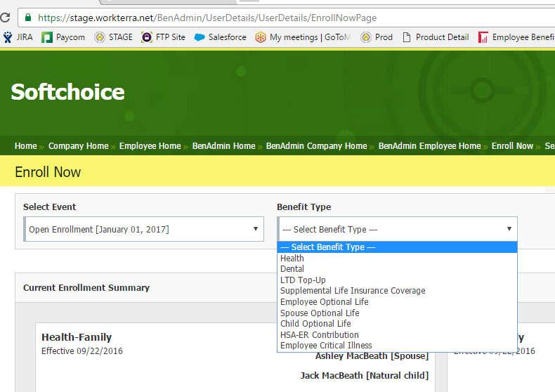The height and width of the screenshot is (392, 555).
Task: Pick Supplemental Life Insurance Coverage option
Action: pyautogui.click(x=353, y=290)
